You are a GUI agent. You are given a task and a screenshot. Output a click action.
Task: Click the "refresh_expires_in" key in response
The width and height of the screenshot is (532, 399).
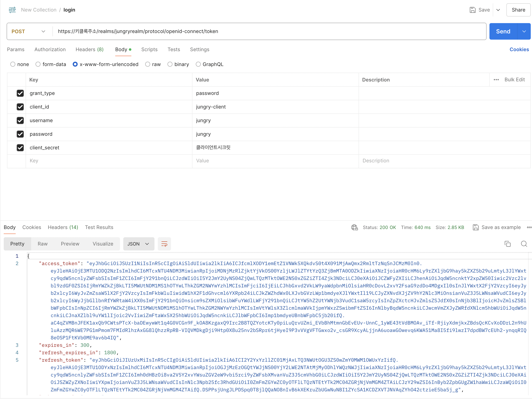click(68, 353)
